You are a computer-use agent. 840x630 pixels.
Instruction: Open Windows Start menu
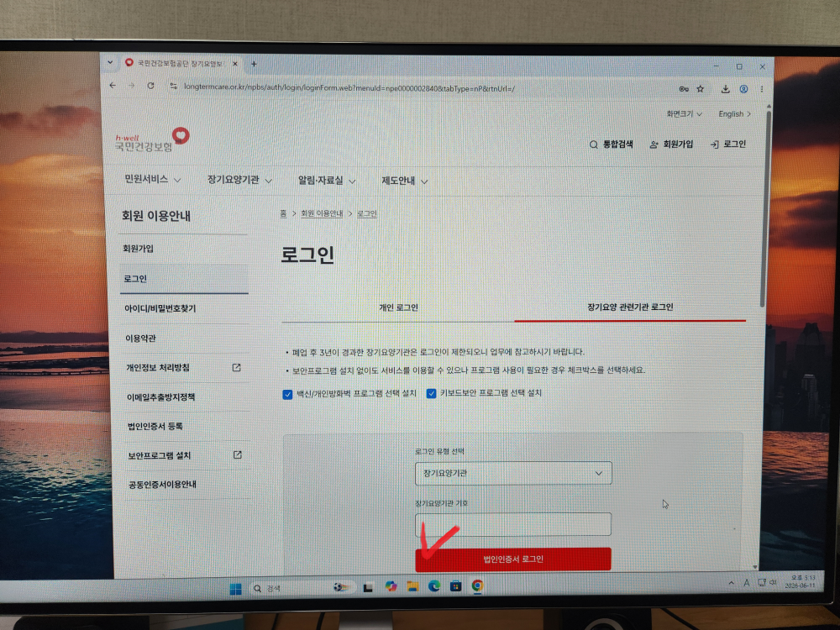pos(235,589)
